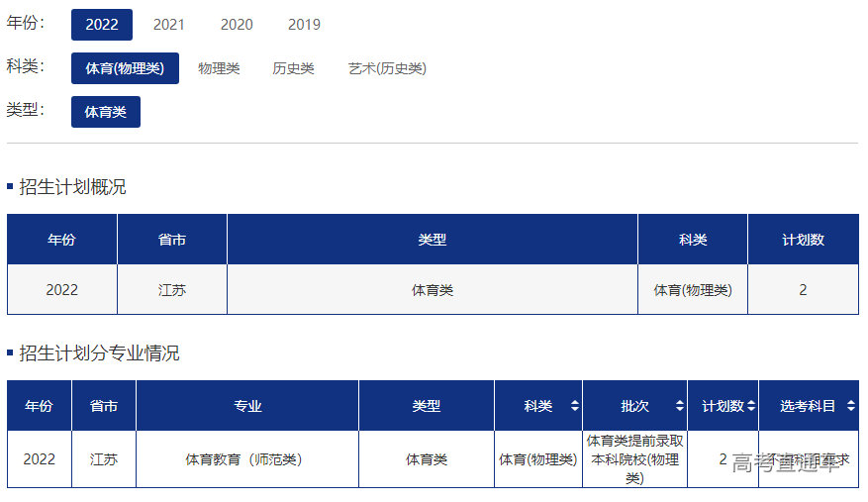Switch category to 物理类
Screen dimensions: 868x502
(219, 68)
